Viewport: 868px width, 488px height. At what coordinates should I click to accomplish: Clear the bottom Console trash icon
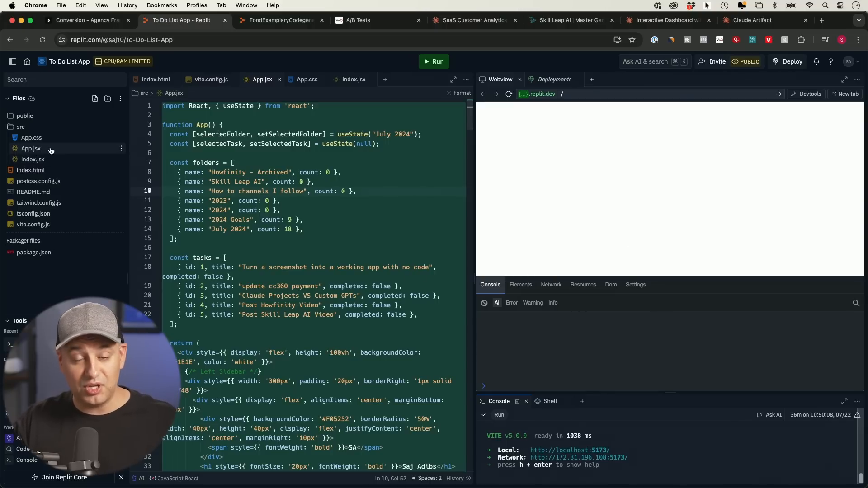[x=517, y=401]
